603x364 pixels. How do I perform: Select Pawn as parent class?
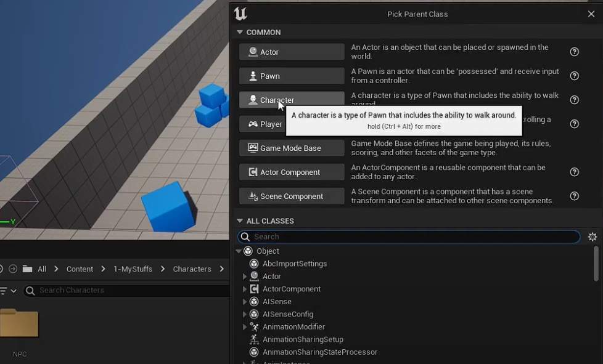point(292,76)
